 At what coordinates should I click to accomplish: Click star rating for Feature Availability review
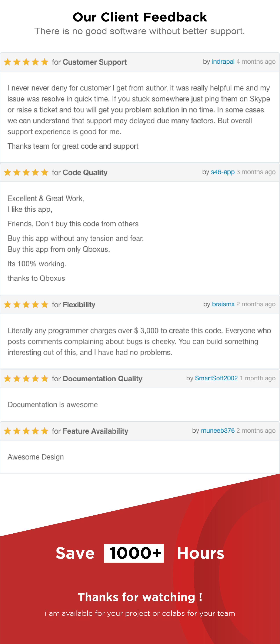click(26, 431)
